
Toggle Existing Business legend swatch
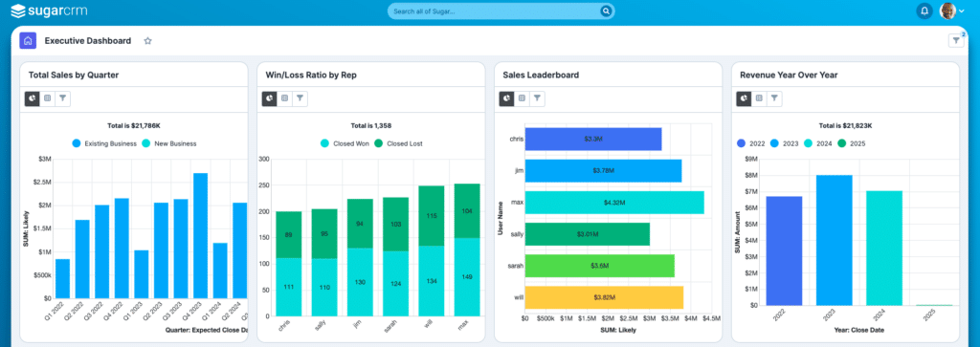(x=77, y=143)
